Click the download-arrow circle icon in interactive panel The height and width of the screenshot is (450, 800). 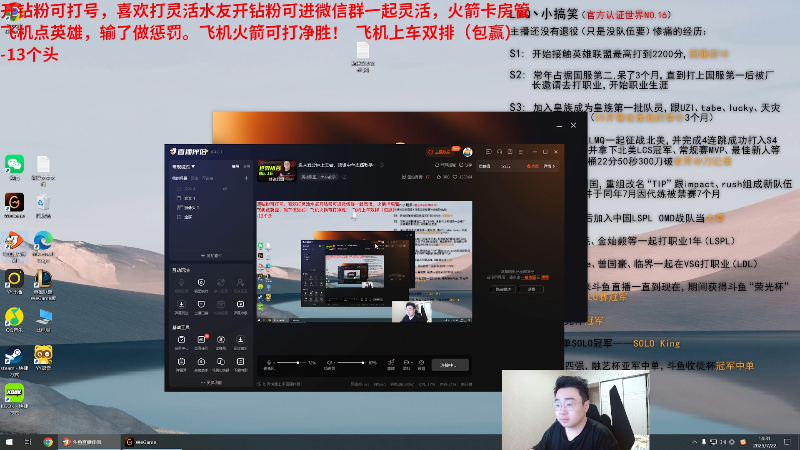click(181, 305)
